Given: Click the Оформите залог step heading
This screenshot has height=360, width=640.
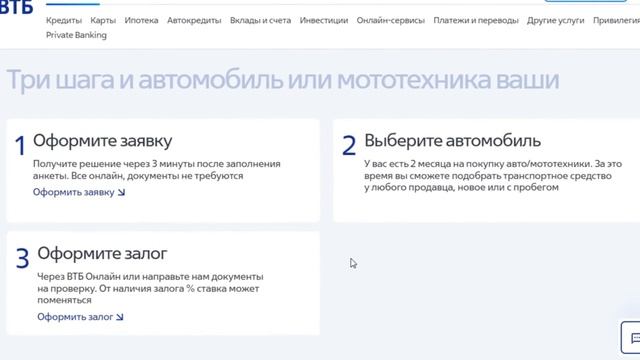Looking at the screenshot, I should tap(102, 253).
